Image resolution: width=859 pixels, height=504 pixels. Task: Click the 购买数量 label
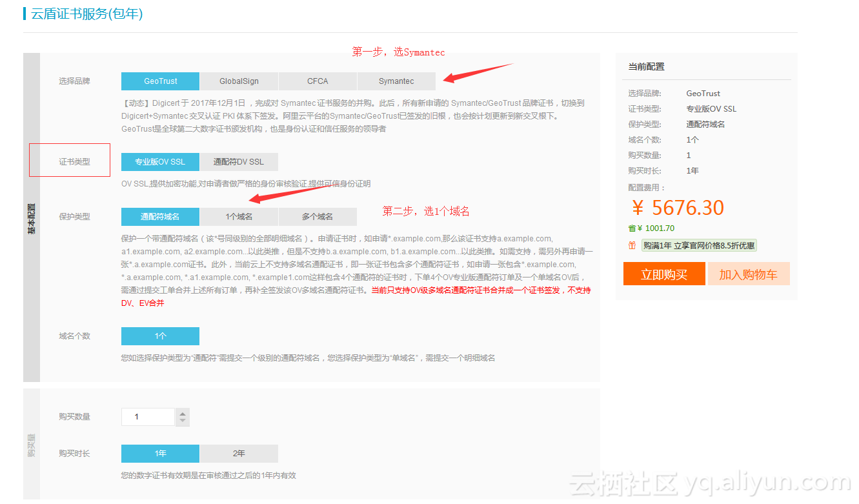(x=74, y=417)
